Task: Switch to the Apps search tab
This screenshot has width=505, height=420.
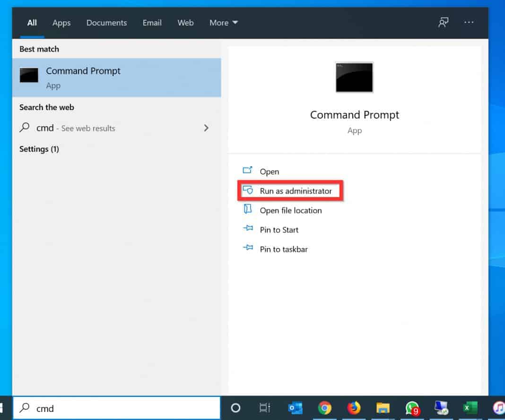Action: click(x=61, y=22)
